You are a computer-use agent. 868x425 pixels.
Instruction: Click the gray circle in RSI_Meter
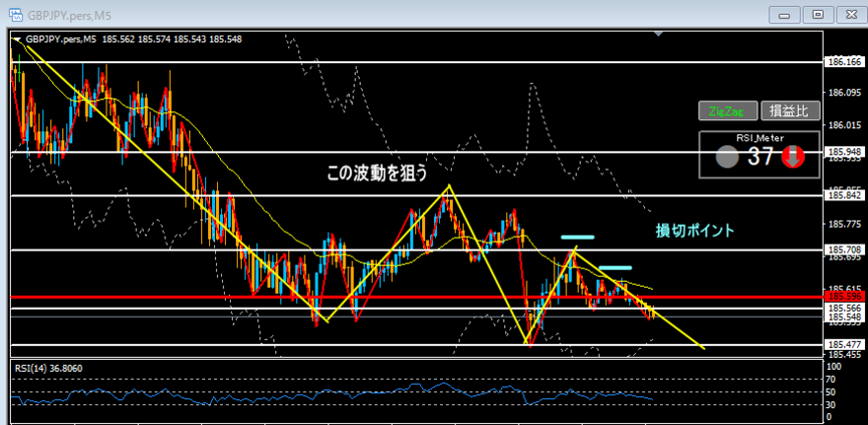click(725, 157)
